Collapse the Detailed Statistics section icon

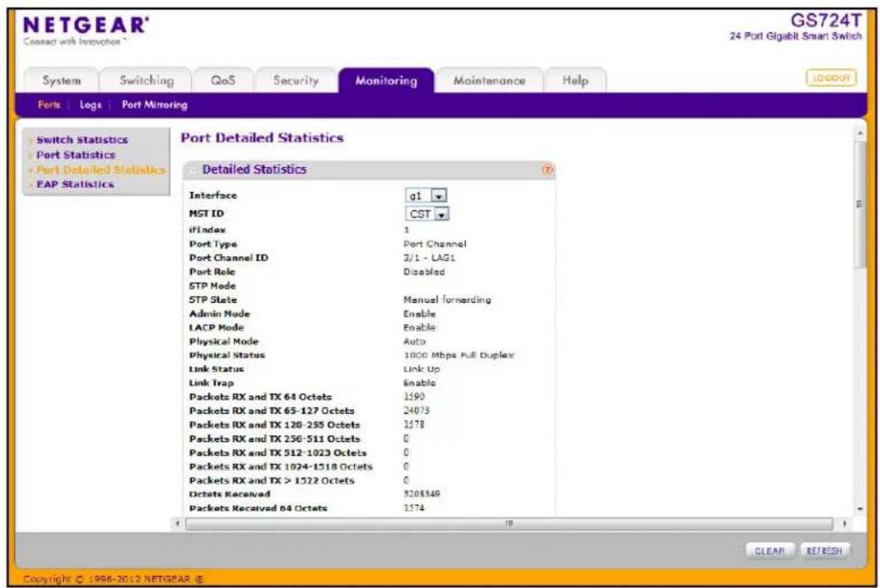pos(193,170)
